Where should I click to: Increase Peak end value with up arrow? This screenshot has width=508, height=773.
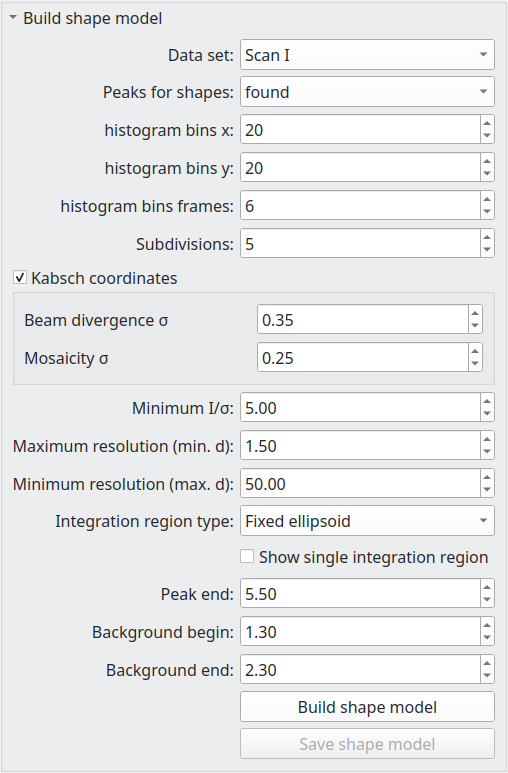coord(487,587)
